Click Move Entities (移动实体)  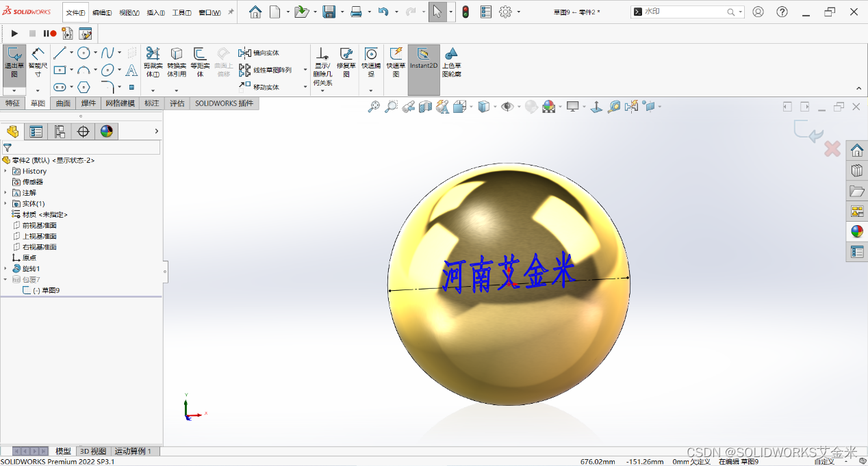tap(259, 87)
